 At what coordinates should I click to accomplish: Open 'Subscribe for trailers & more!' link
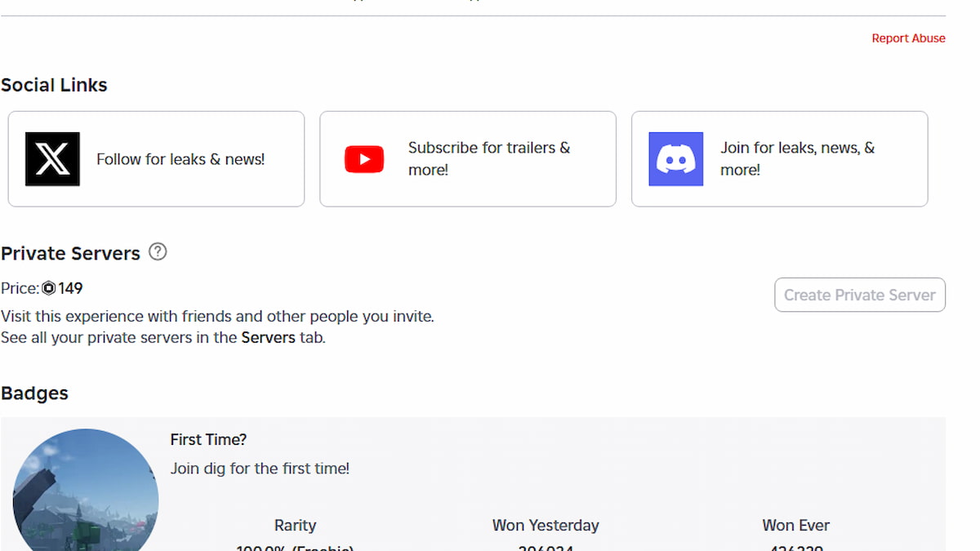coord(468,159)
